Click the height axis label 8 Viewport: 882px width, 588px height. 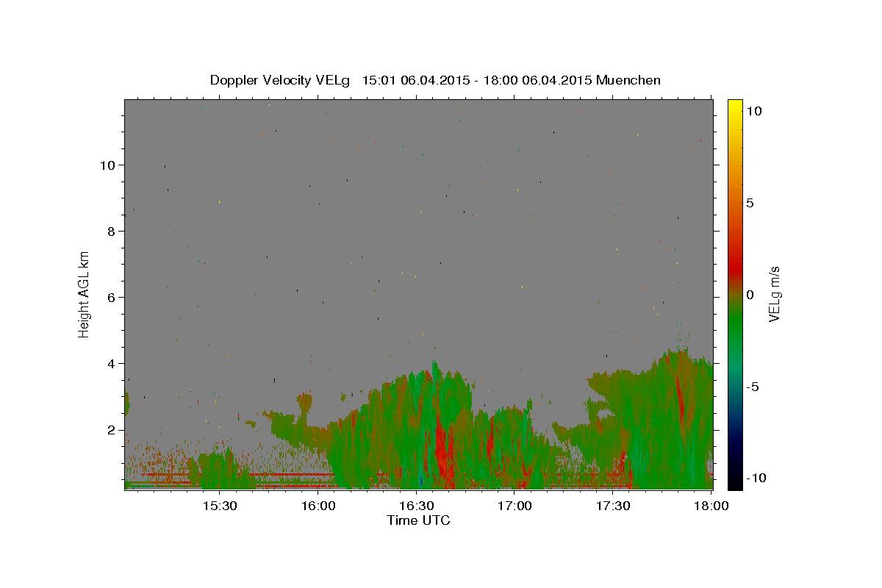coord(112,232)
